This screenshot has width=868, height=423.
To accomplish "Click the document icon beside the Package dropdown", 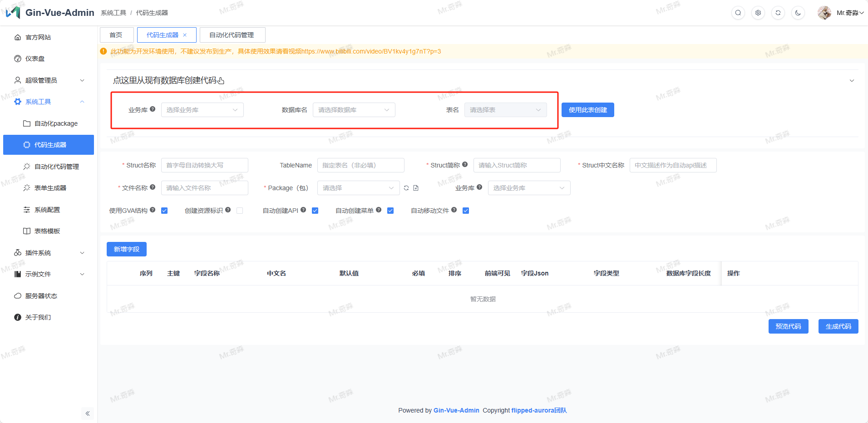I will 416,188.
